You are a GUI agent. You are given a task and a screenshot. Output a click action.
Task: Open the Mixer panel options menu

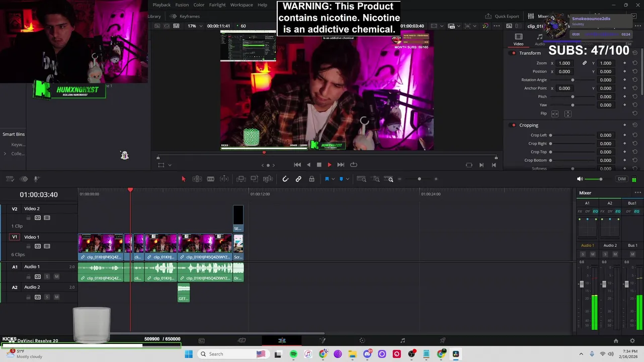click(x=638, y=193)
